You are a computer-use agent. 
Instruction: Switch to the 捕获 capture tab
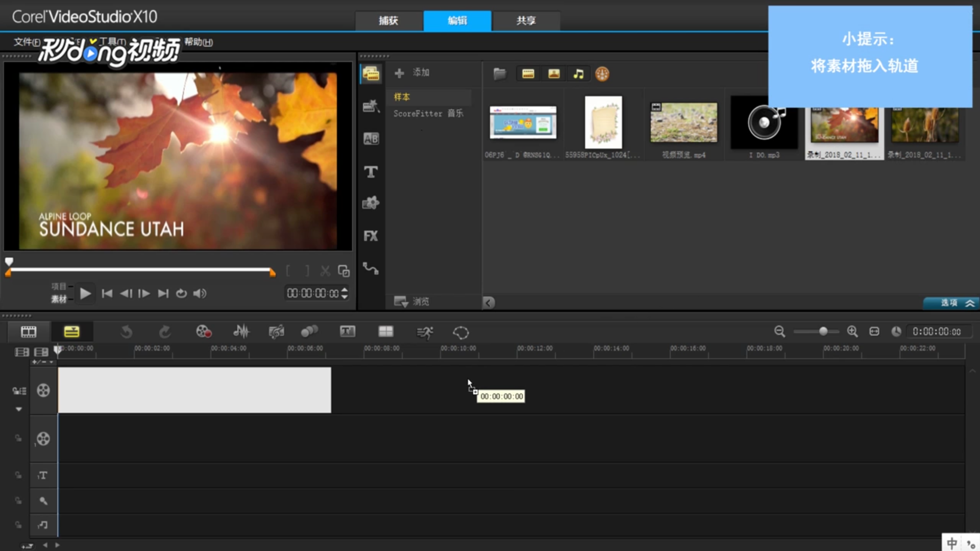(x=388, y=21)
